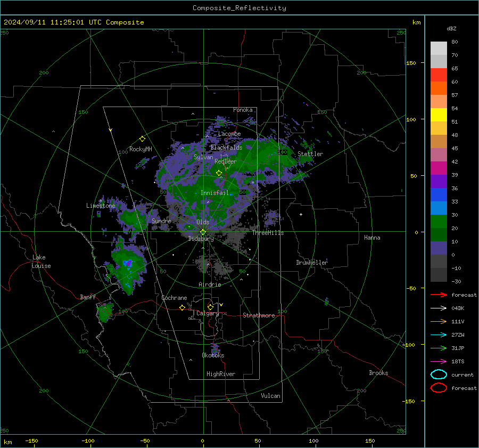Click the Hanna label
Screen dimensions: 479x448
click(372, 238)
